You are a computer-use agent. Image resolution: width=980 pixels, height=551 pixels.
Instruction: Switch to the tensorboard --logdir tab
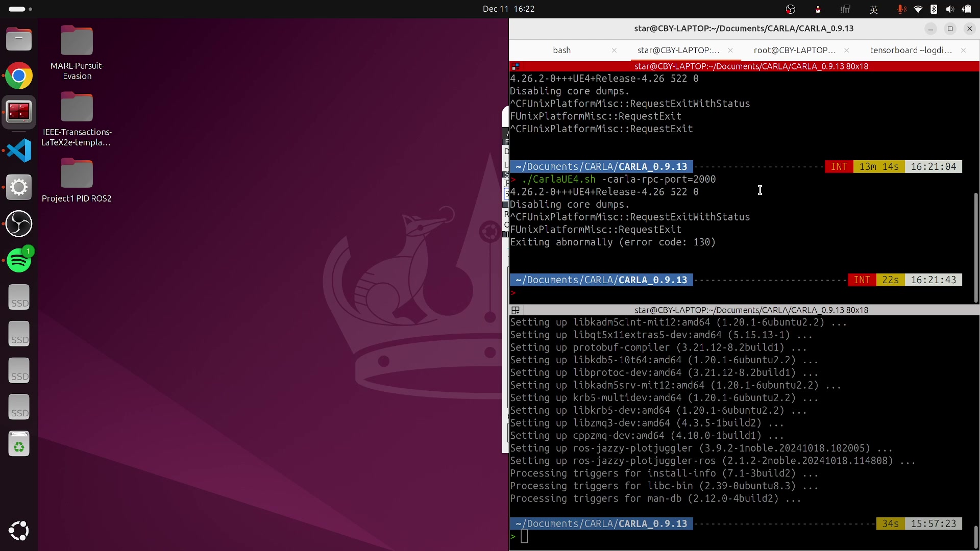coord(911,50)
